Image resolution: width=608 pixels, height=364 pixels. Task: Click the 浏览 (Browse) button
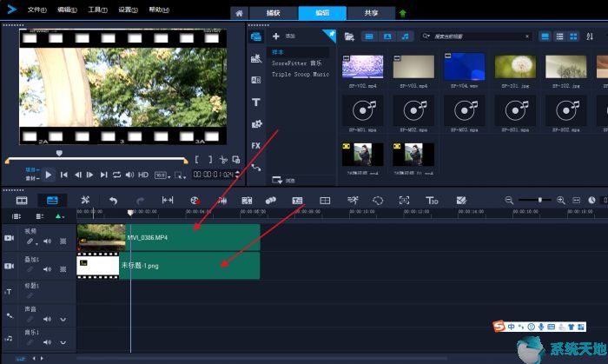point(283,180)
